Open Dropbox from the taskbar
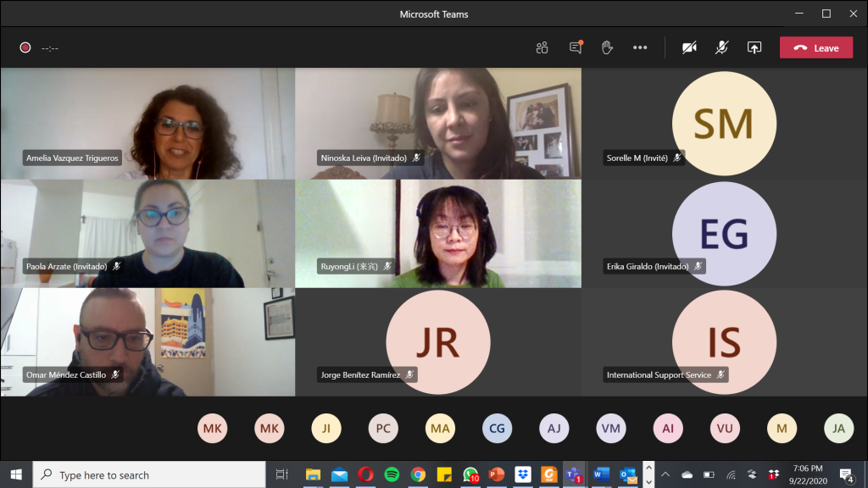Image resolution: width=868 pixels, height=488 pixels. (x=522, y=474)
